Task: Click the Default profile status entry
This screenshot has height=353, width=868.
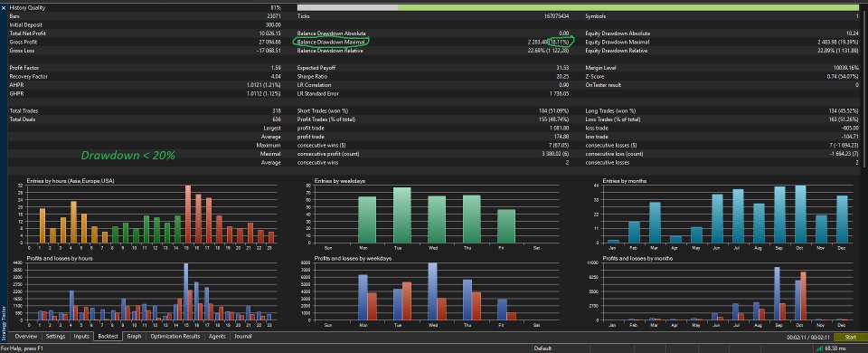Action: coord(543,348)
